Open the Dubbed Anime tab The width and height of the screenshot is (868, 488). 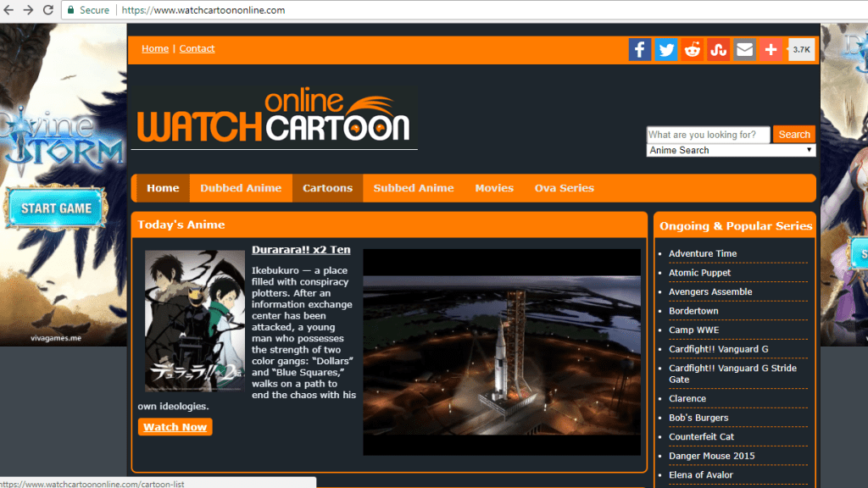pyautogui.click(x=241, y=188)
